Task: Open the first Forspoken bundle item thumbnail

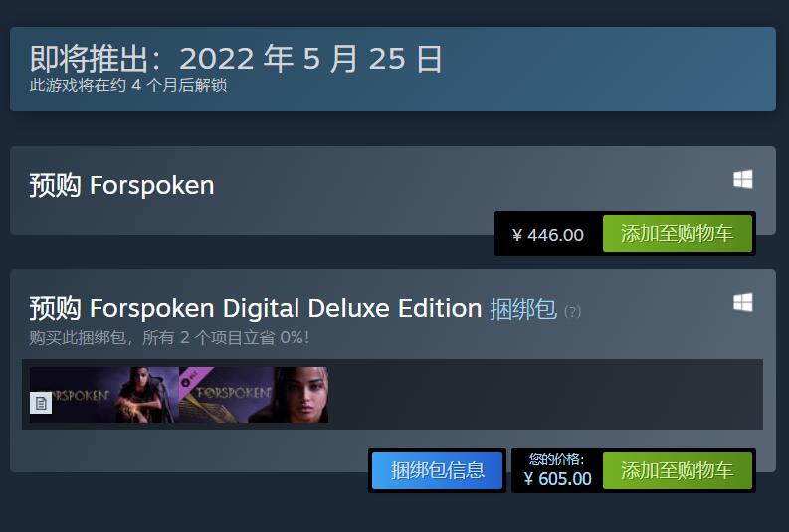Action: coord(104,395)
